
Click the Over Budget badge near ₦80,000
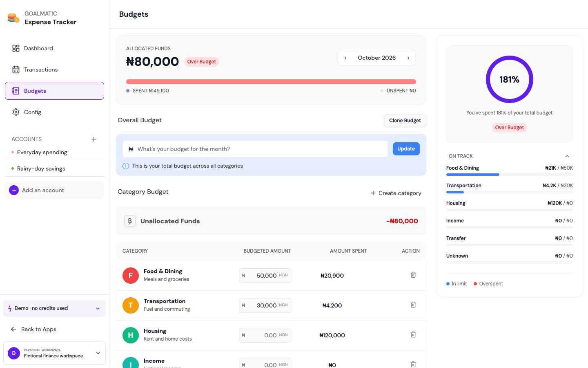click(x=202, y=62)
